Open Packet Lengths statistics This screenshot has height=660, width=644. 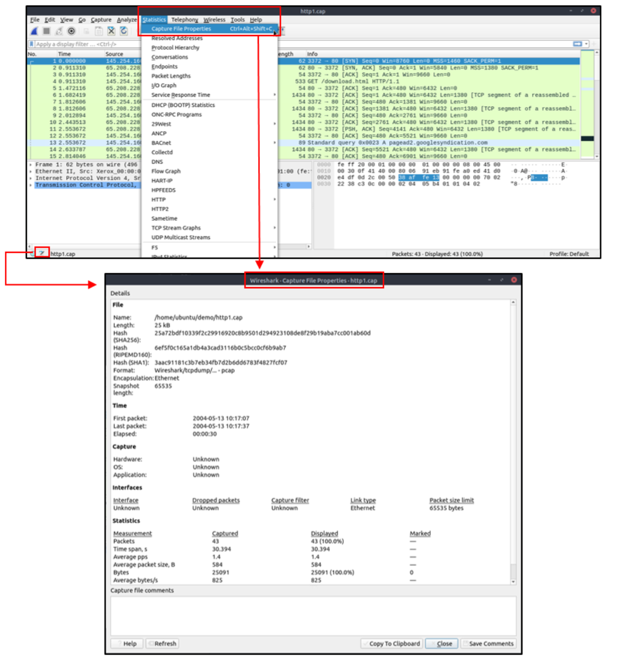(210, 76)
